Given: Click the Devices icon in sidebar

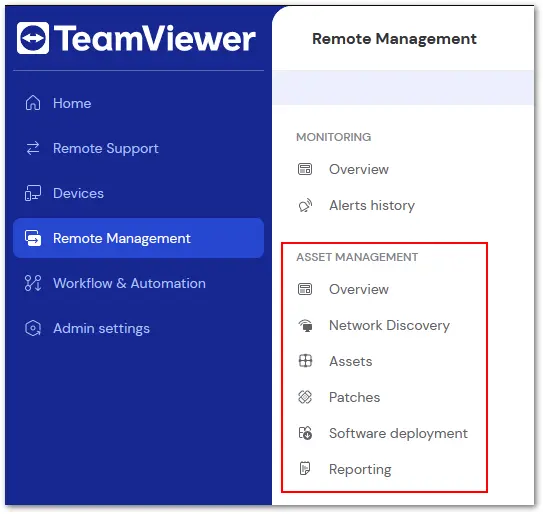Looking at the screenshot, I should (x=33, y=193).
